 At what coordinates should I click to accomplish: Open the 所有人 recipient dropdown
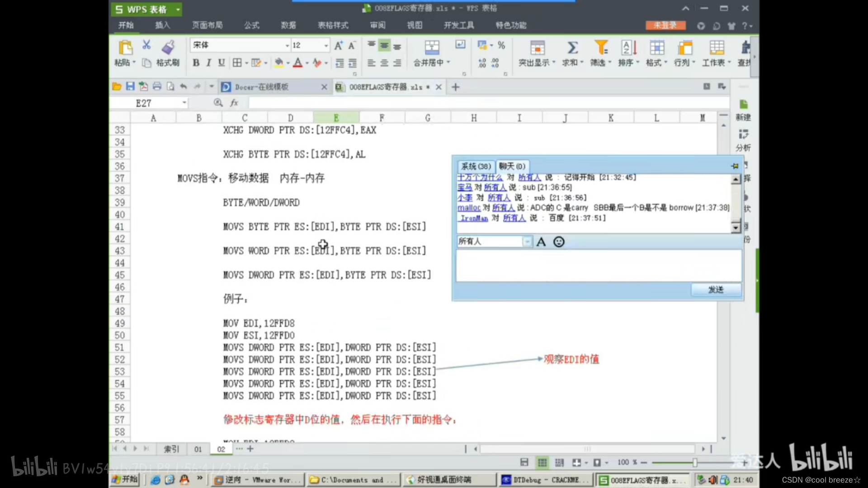tap(527, 242)
